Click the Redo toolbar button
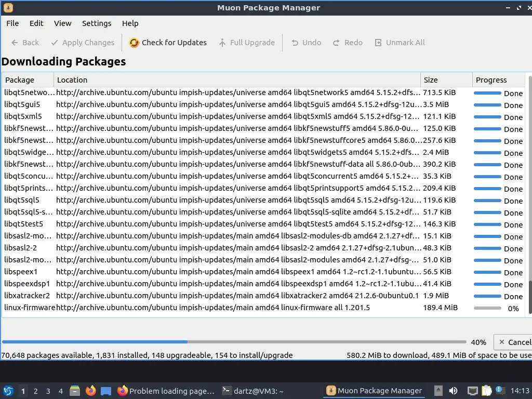This screenshot has width=532, height=399. click(348, 43)
